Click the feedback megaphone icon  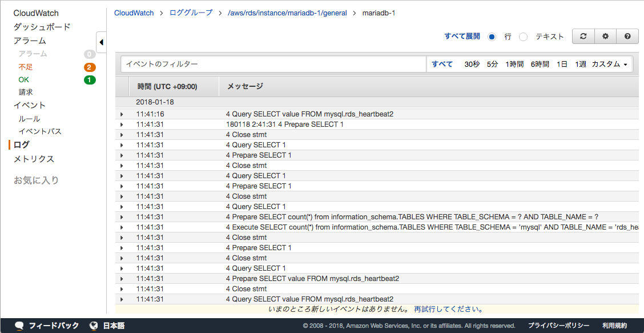coord(19,326)
